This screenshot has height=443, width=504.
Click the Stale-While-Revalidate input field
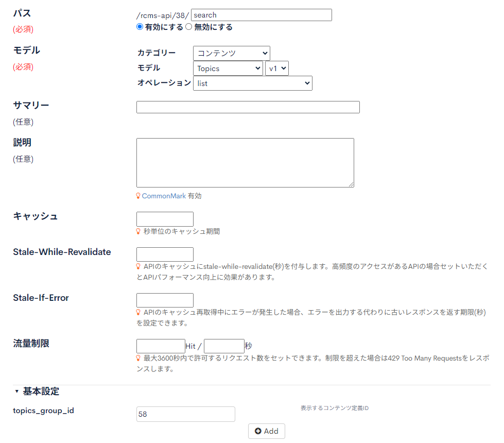click(165, 254)
